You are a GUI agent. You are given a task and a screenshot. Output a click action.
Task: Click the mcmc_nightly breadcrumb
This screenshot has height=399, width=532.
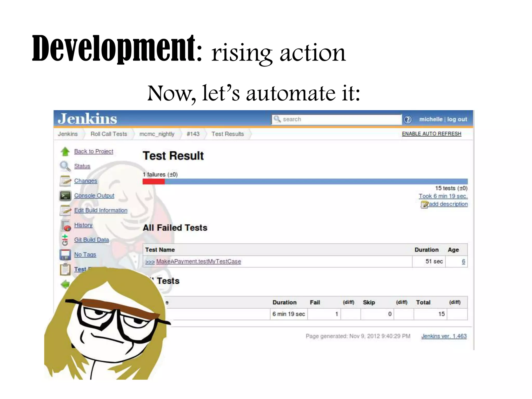coord(157,134)
